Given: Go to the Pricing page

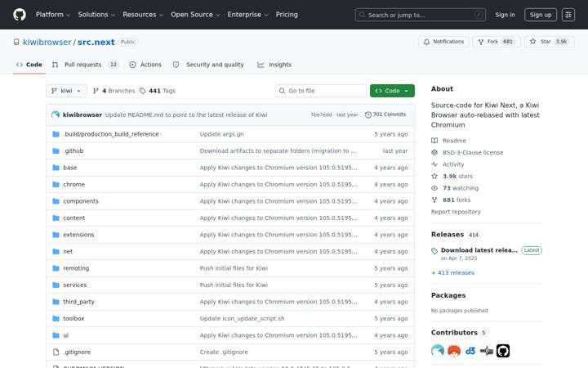Looking at the screenshot, I should (287, 15).
